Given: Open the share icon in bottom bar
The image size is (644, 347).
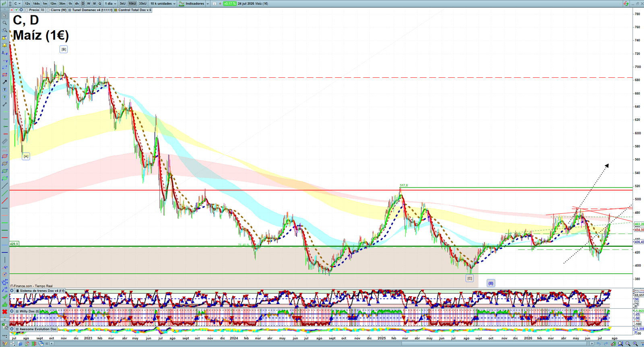Looking at the screenshot, I should pos(13,343).
